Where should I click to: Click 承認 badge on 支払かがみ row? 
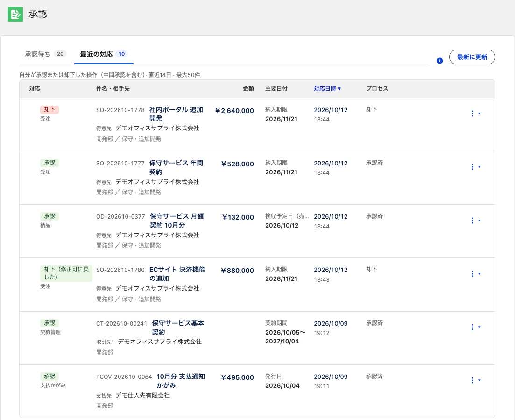[x=49, y=376]
